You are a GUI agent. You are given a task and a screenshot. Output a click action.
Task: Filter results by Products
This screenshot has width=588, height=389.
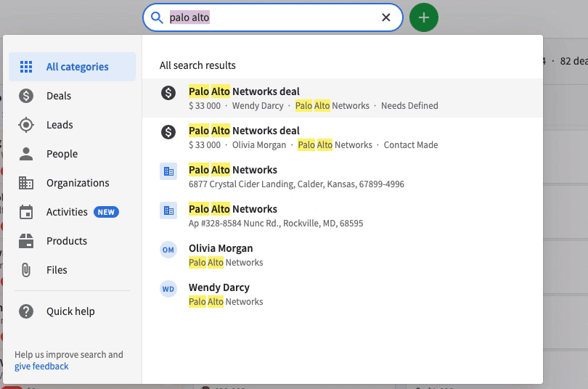pyautogui.click(x=73, y=241)
